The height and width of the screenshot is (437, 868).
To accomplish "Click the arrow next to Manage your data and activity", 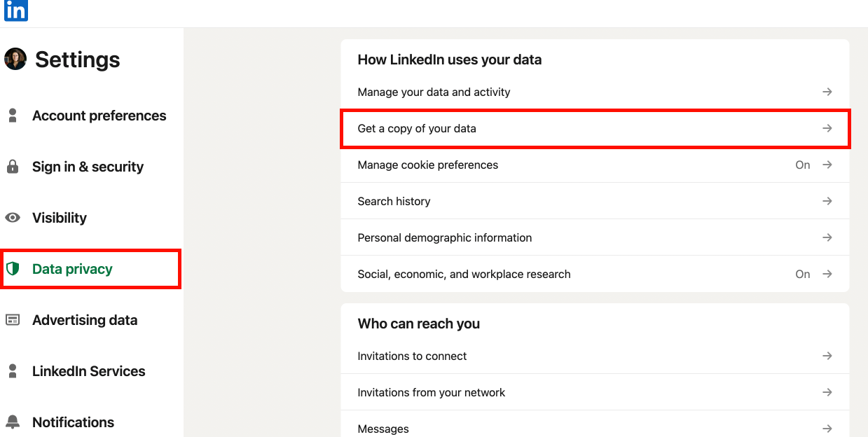I will [x=827, y=92].
